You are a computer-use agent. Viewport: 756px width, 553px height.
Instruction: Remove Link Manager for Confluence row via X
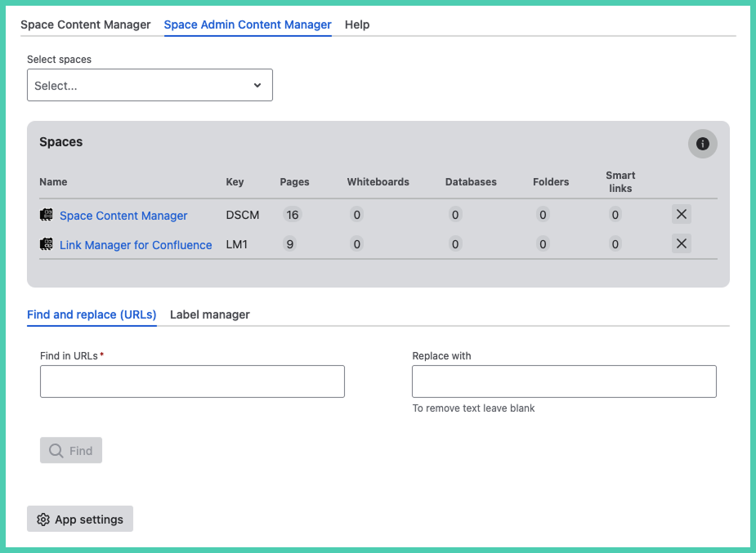tap(682, 243)
